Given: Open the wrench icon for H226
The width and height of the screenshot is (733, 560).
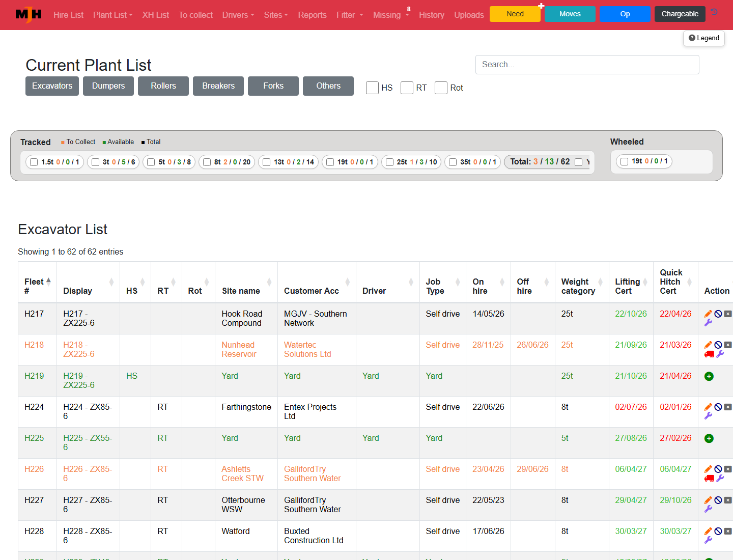Looking at the screenshot, I should 720,478.
